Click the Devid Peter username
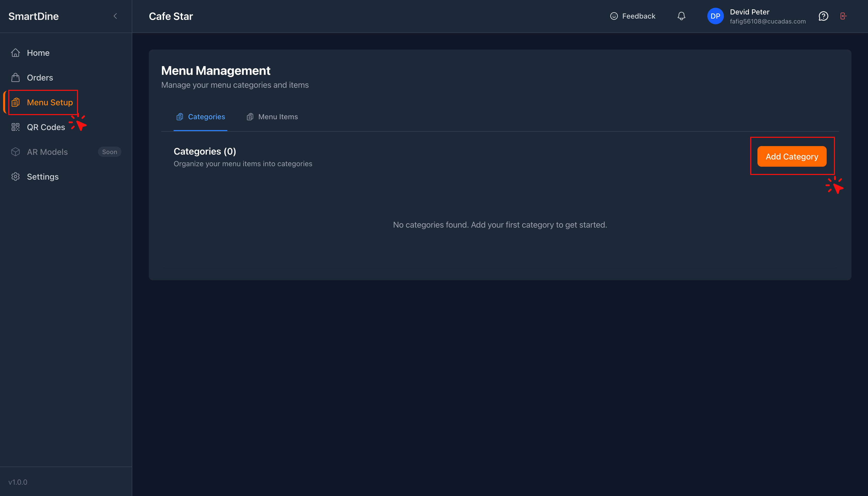This screenshot has height=496, width=868. (x=749, y=12)
